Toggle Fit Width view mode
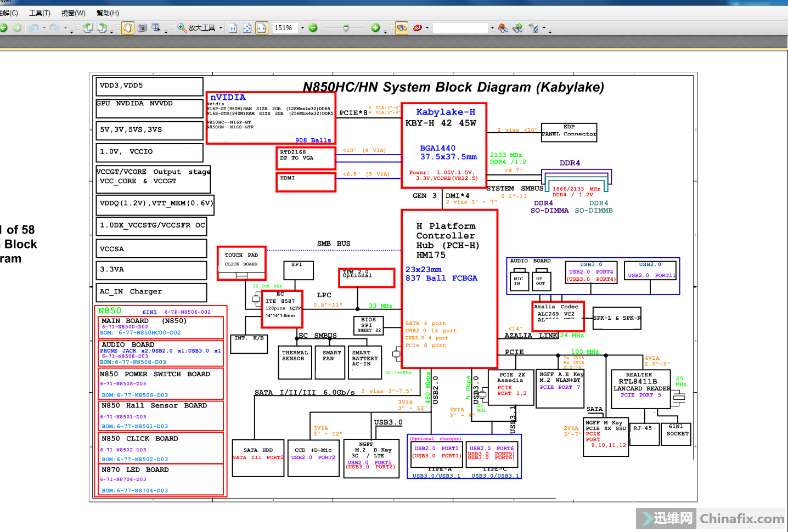 (262, 27)
